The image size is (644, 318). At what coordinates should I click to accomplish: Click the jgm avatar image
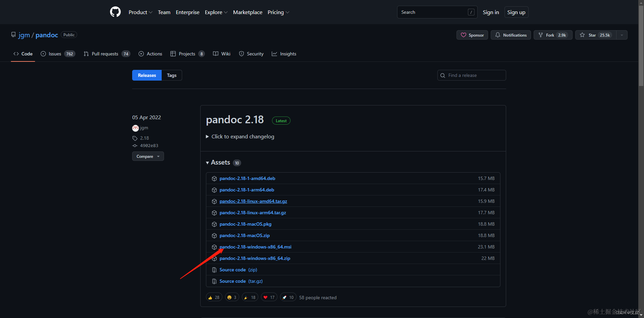point(136,128)
